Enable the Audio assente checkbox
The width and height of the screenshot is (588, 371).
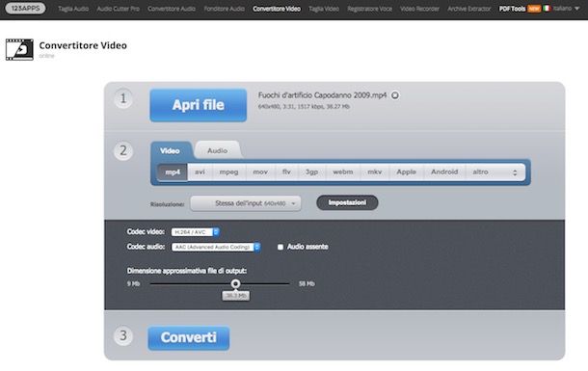(x=281, y=248)
